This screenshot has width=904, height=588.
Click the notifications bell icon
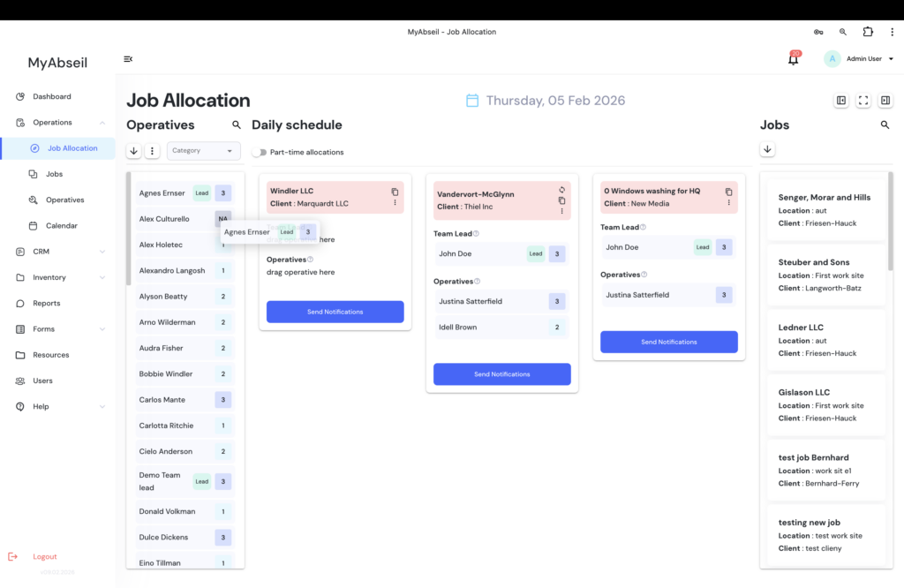coord(793,59)
